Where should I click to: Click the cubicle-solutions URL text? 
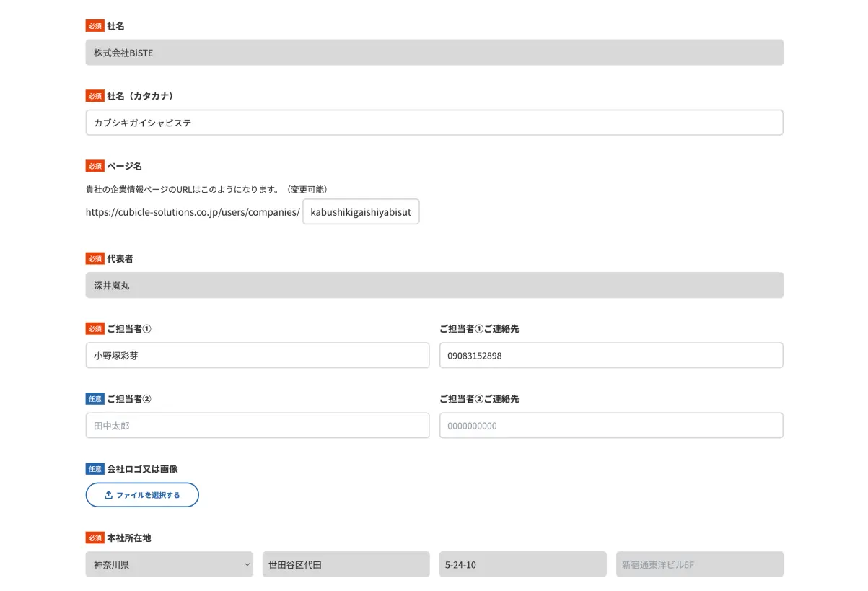point(192,211)
